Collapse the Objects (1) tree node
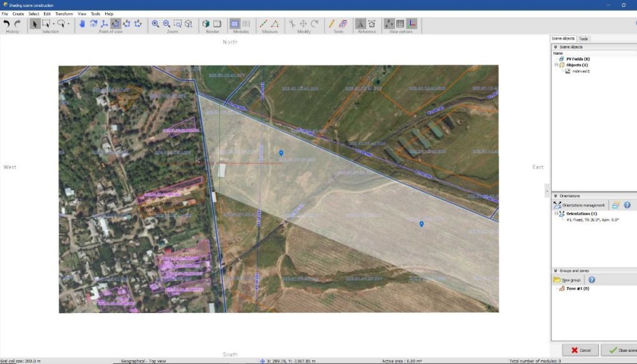 point(556,65)
